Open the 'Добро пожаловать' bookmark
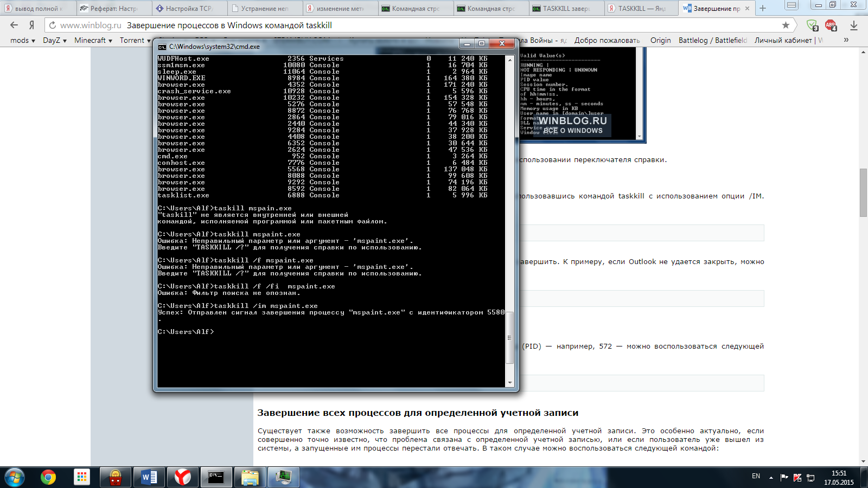The image size is (868, 488). click(607, 40)
